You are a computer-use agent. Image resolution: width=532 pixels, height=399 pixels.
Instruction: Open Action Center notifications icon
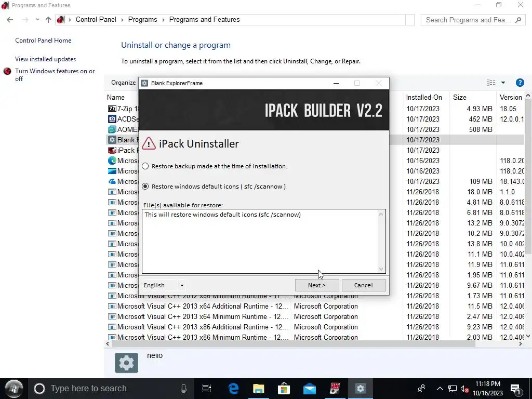click(516, 389)
